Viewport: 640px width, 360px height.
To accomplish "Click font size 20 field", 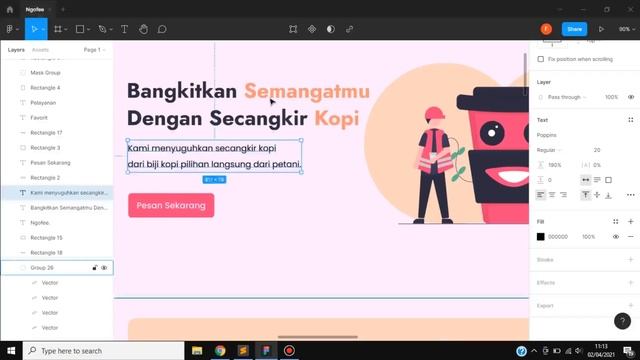I will coord(597,150).
